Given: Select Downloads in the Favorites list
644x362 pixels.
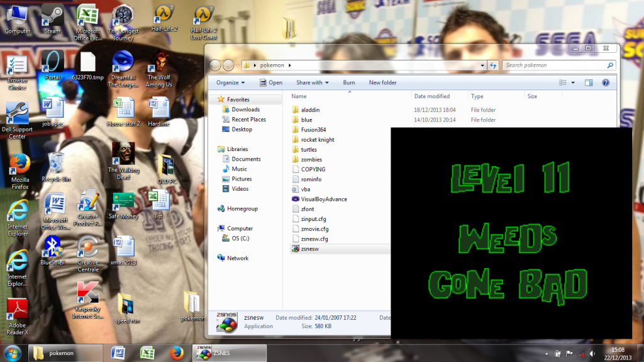Looking at the screenshot, I should [x=245, y=110].
